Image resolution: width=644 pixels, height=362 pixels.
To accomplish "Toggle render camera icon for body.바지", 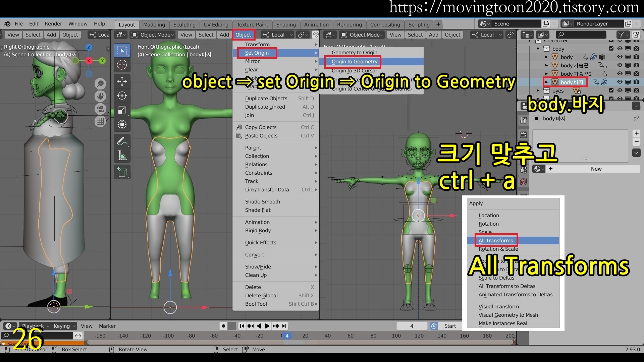I will click(636, 82).
